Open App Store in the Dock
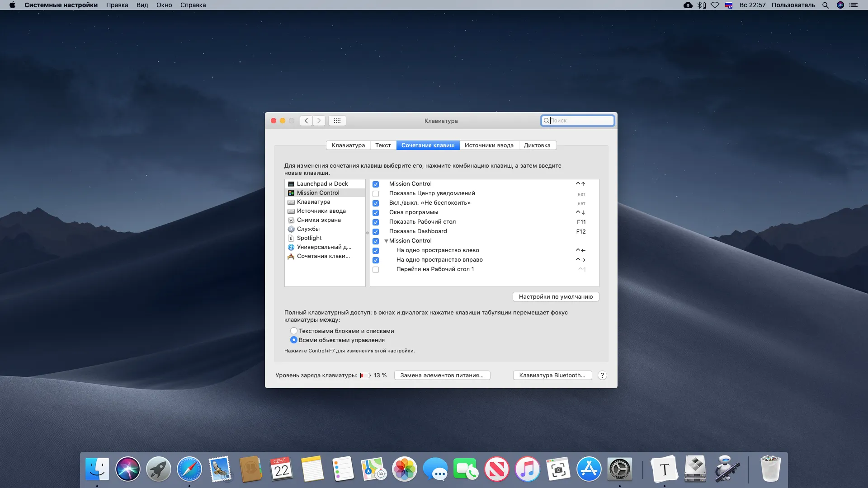This screenshot has height=488, width=868. tap(589, 469)
